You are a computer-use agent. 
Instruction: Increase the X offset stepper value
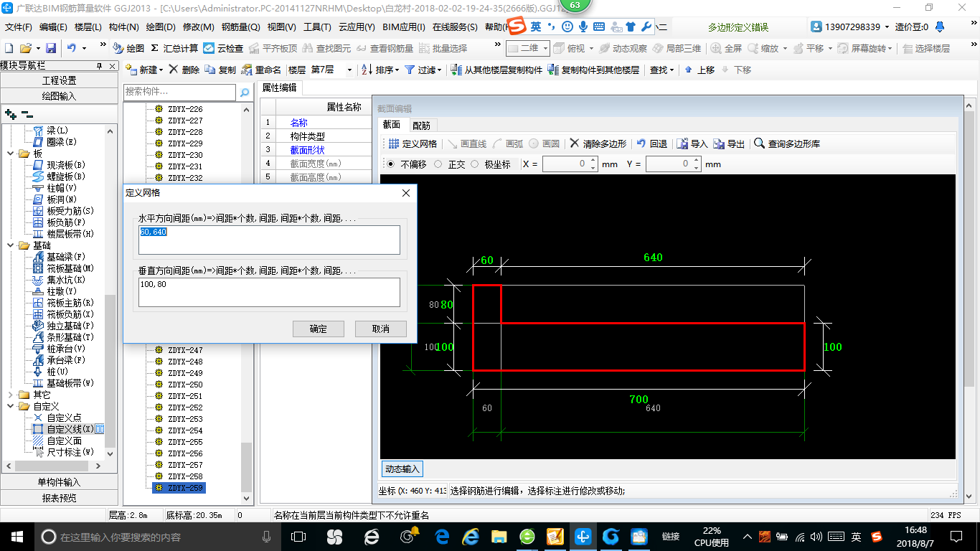(x=593, y=161)
